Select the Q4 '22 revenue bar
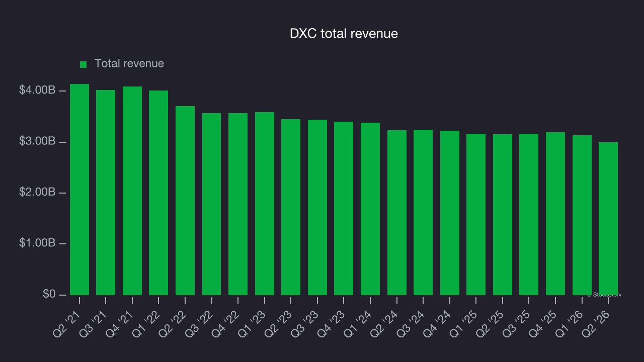The height and width of the screenshot is (362, 644). (238, 204)
